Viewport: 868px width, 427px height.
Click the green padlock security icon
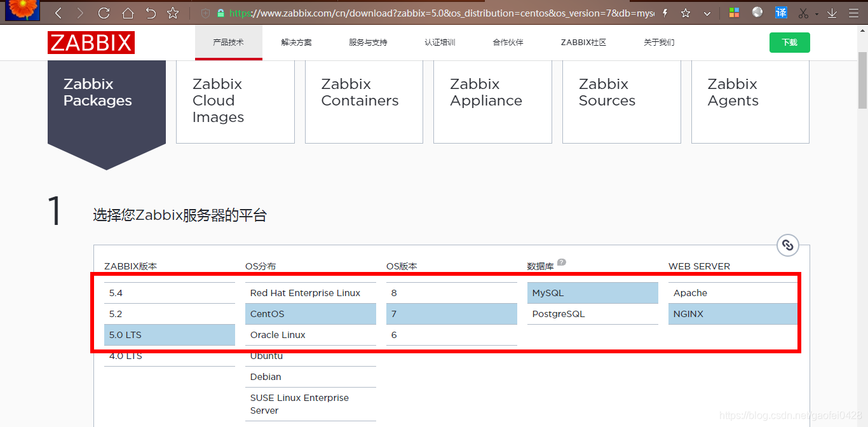tap(220, 13)
